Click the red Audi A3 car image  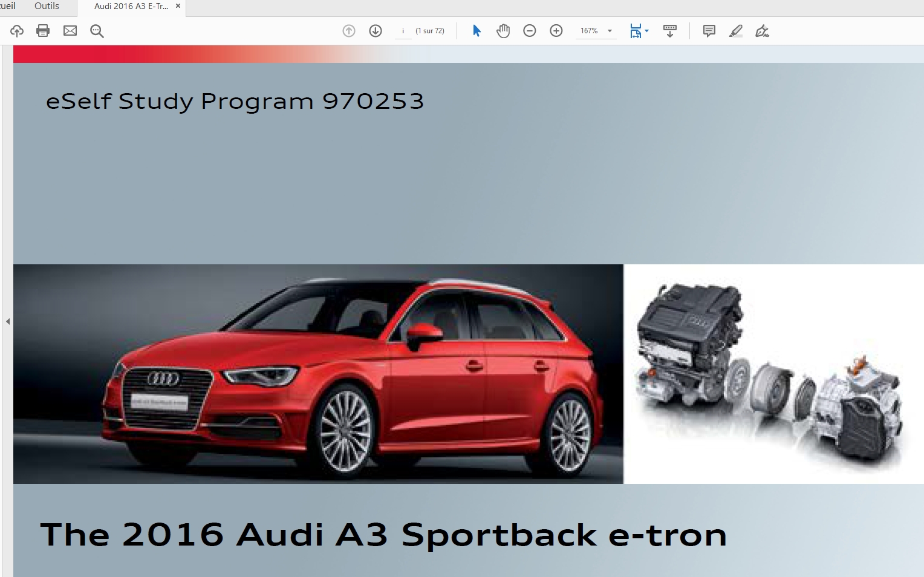click(318, 374)
